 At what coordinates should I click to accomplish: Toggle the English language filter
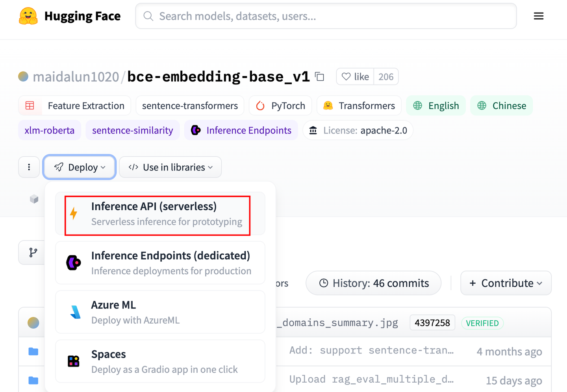(435, 105)
